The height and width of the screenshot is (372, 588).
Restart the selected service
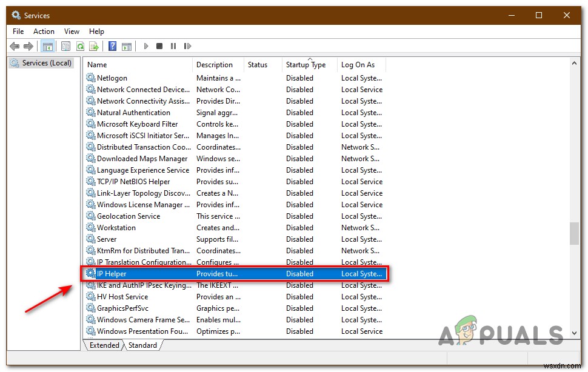click(187, 45)
